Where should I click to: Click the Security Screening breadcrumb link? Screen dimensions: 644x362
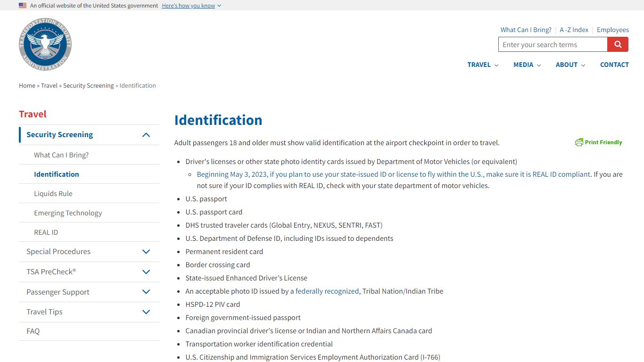pyautogui.click(x=88, y=86)
